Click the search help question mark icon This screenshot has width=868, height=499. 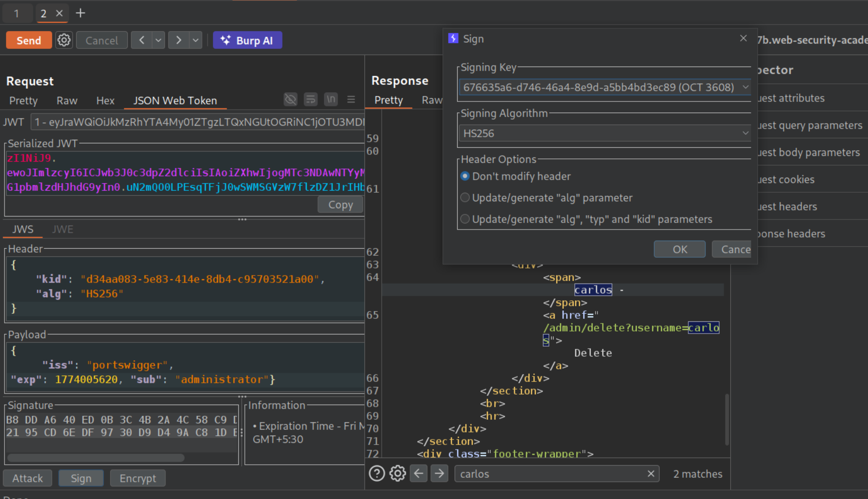tap(376, 473)
